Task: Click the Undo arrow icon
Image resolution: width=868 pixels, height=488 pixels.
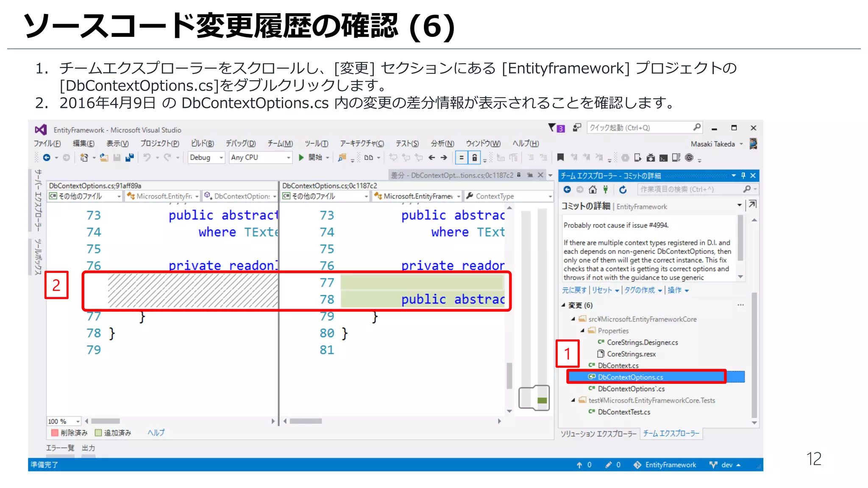Action: click(x=147, y=158)
